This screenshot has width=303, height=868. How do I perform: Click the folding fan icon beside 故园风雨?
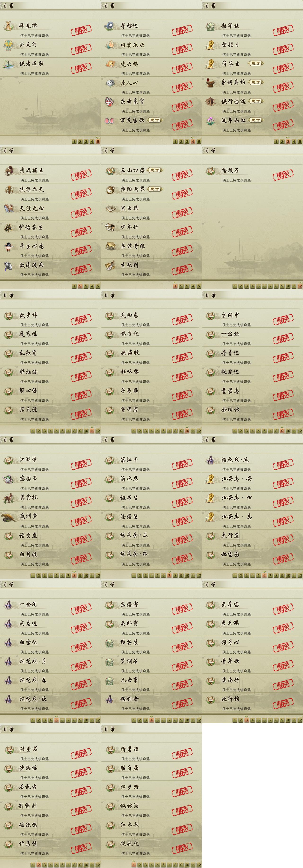coord(9,265)
